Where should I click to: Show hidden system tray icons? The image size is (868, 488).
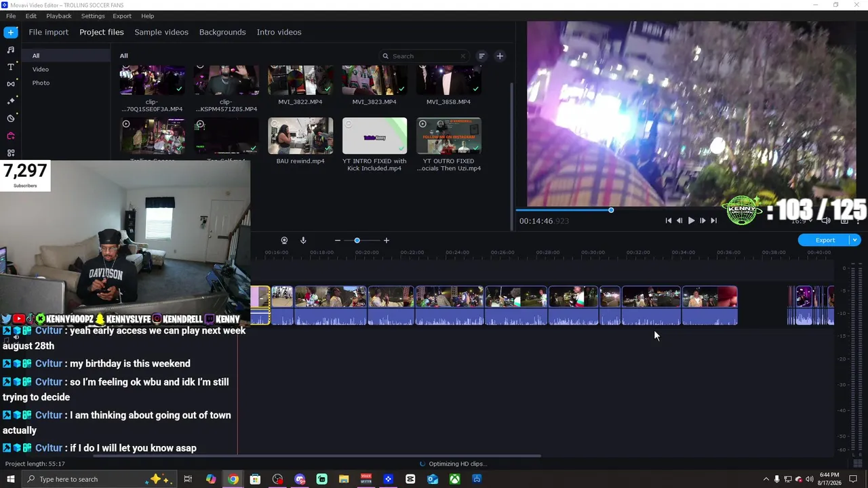click(766, 479)
